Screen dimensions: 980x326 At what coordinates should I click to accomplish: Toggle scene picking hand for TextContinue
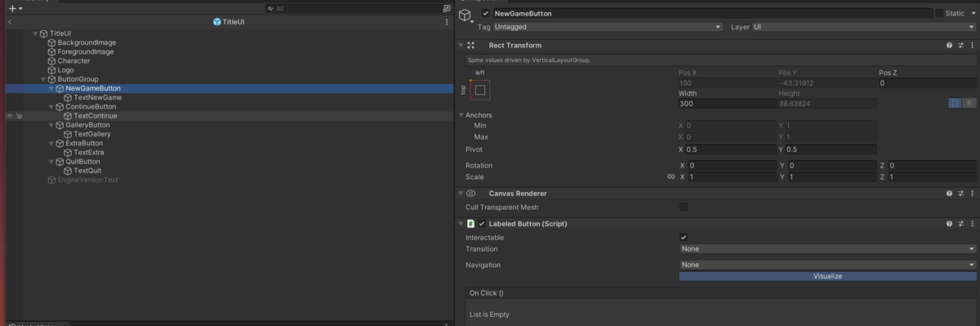19,116
